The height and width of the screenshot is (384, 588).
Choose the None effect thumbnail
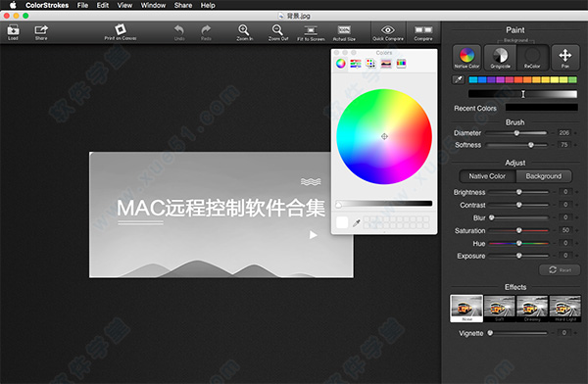466,309
